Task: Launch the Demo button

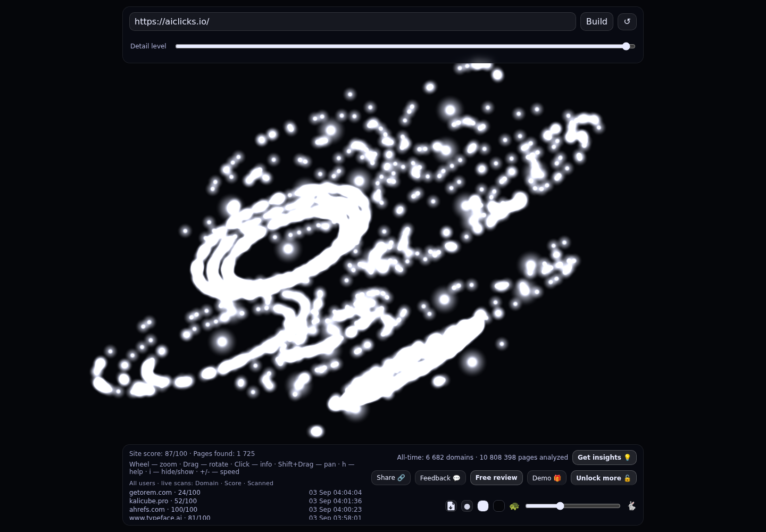Action: [x=547, y=478]
